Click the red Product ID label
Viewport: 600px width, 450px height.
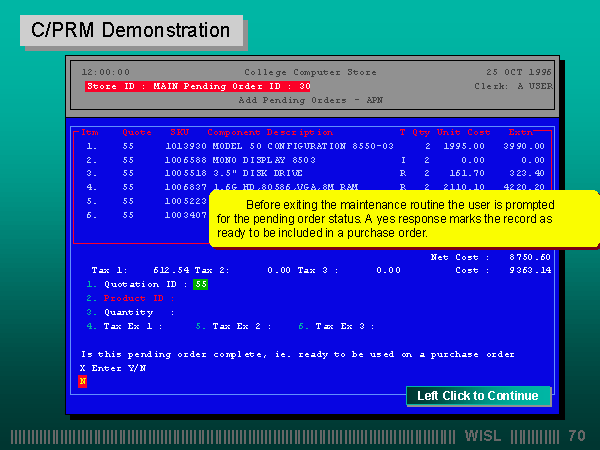[140, 298]
